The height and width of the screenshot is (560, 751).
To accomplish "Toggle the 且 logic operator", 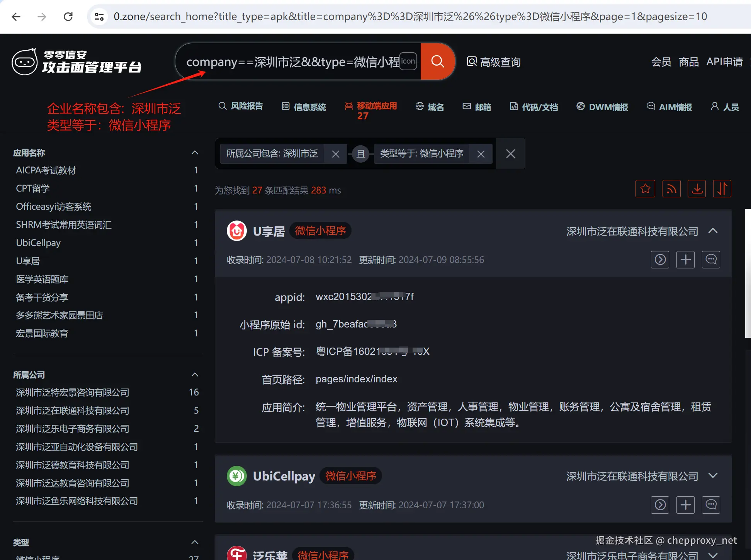I will tap(360, 154).
